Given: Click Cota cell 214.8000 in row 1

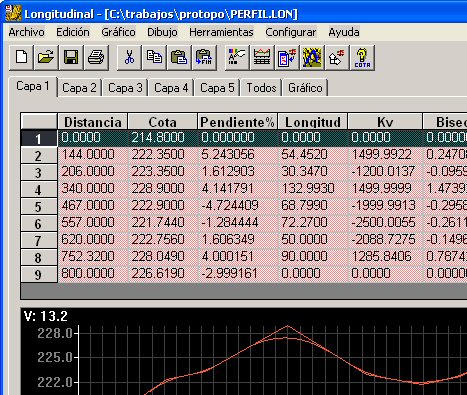Looking at the screenshot, I should coord(163,138).
